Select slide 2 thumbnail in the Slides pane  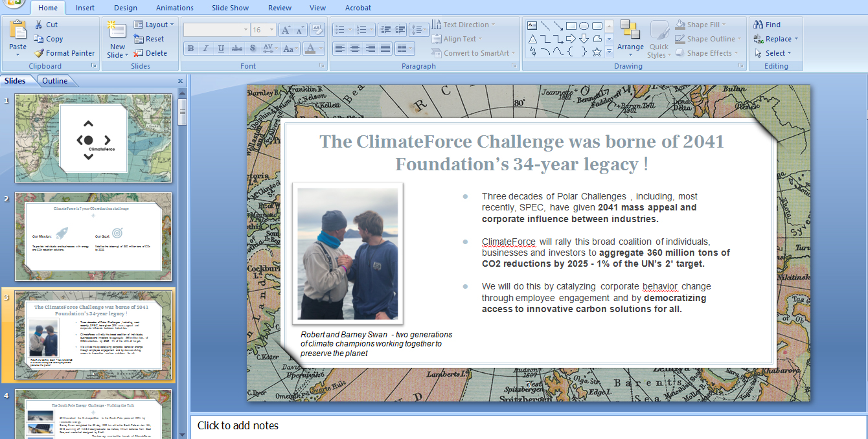click(x=93, y=236)
